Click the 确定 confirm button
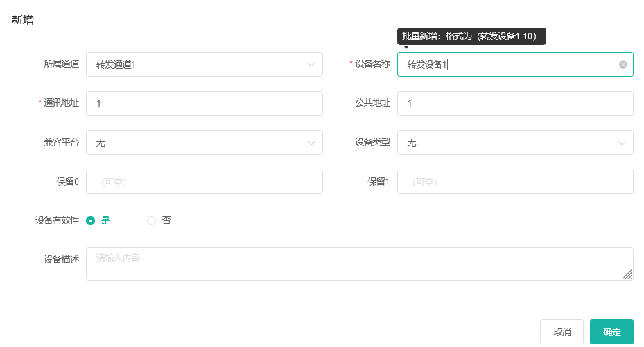The height and width of the screenshot is (347, 644). [611, 332]
